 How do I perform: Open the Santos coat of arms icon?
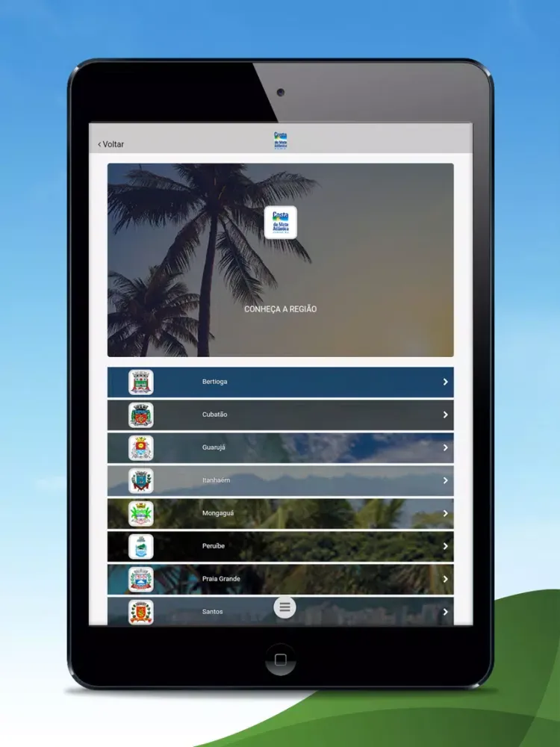click(x=141, y=612)
